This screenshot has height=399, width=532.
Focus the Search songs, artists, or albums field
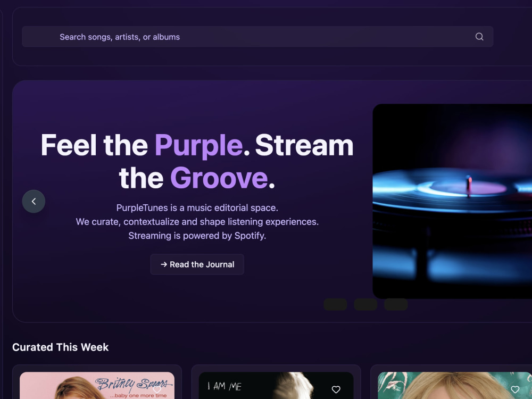(x=257, y=37)
